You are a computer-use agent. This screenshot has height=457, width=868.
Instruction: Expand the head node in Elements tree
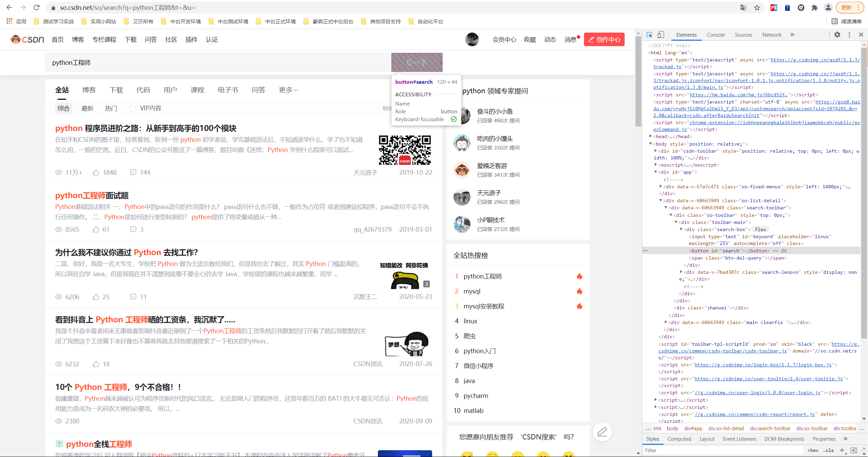[650, 136]
